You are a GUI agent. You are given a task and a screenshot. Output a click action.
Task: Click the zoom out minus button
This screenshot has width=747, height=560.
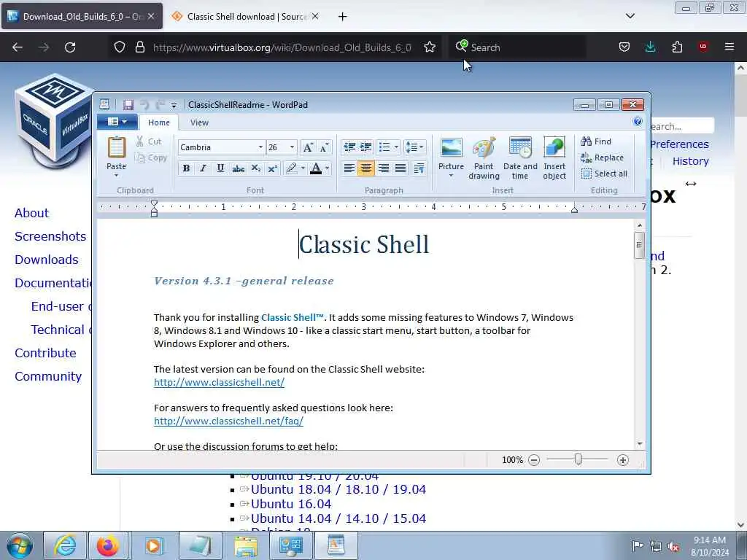pyautogui.click(x=534, y=460)
